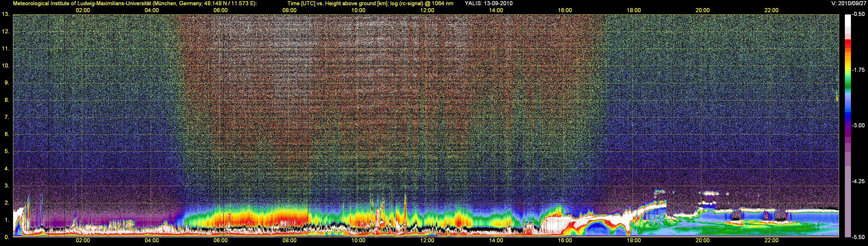Click the 7. km height axis label

[x=7, y=117]
